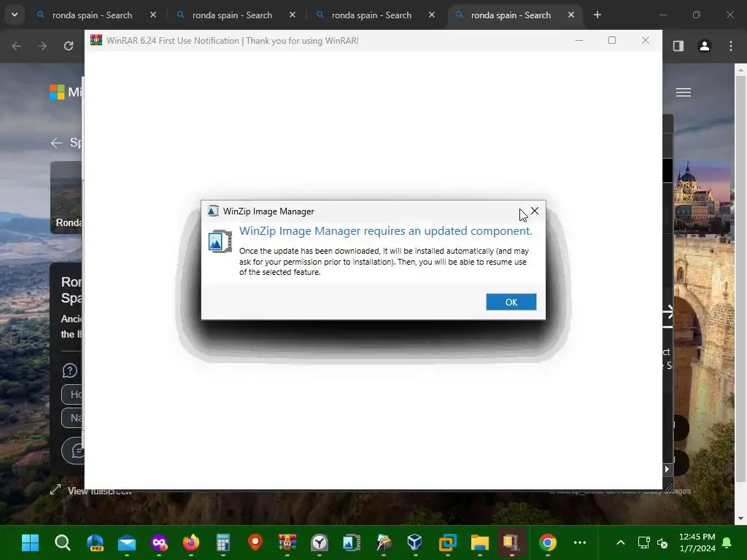The height and width of the screenshot is (560, 747).
Task: Open a new Chrome tab
Action: [597, 15]
